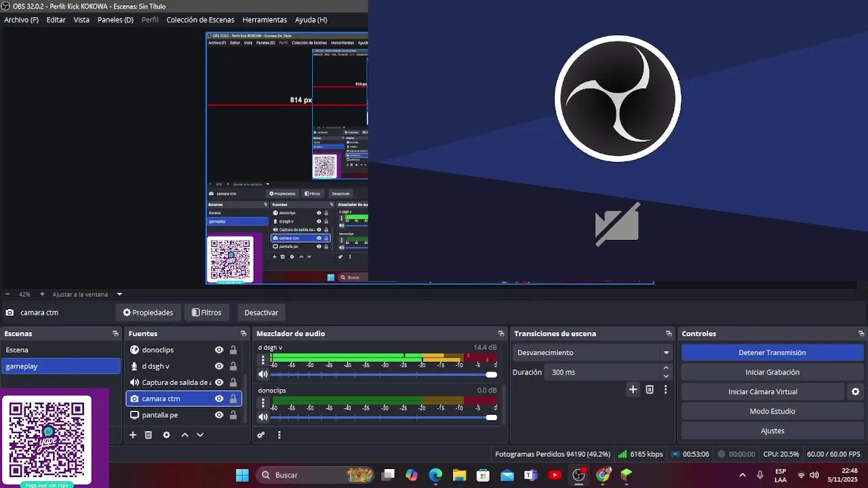Click Iniciar Cámara Virtual button

coord(763,392)
